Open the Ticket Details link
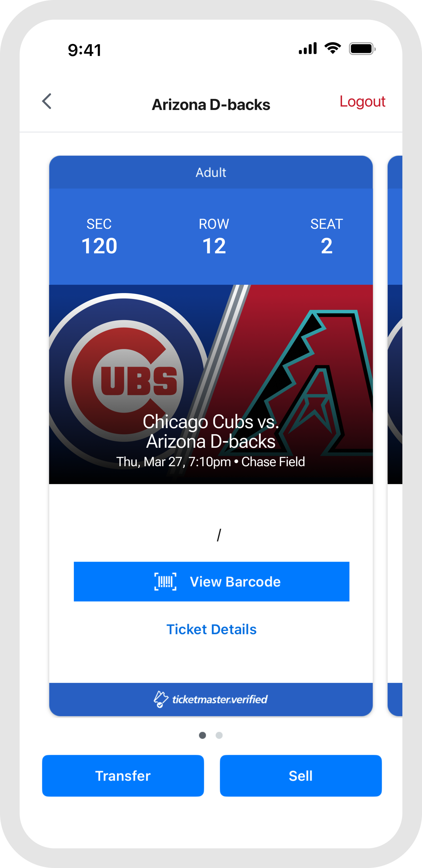The width and height of the screenshot is (422, 868). pos(211,629)
